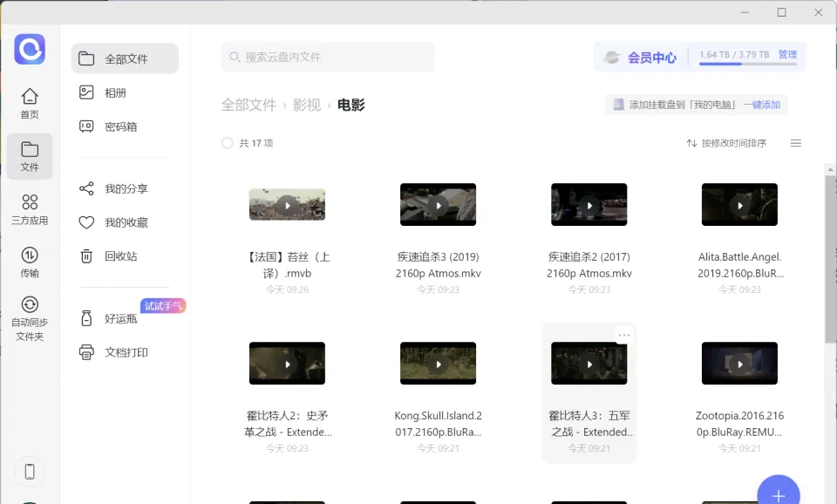Click the file list vertical scrollbar
This screenshot has height=504, width=837.
tap(830, 259)
